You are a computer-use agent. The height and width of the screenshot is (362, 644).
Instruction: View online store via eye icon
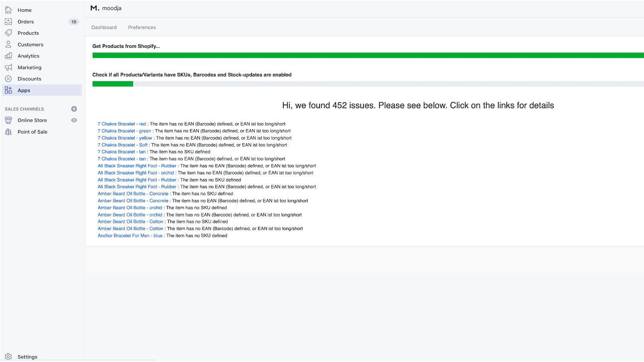74,120
